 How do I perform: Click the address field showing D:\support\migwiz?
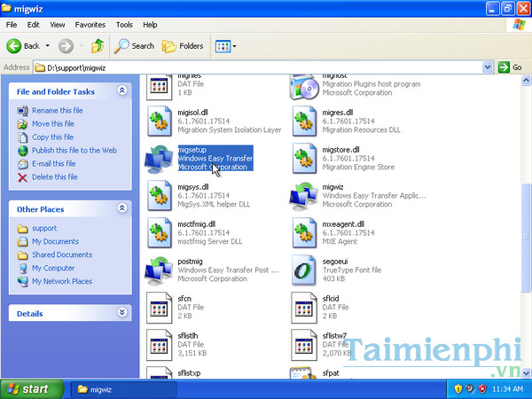click(258, 67)
